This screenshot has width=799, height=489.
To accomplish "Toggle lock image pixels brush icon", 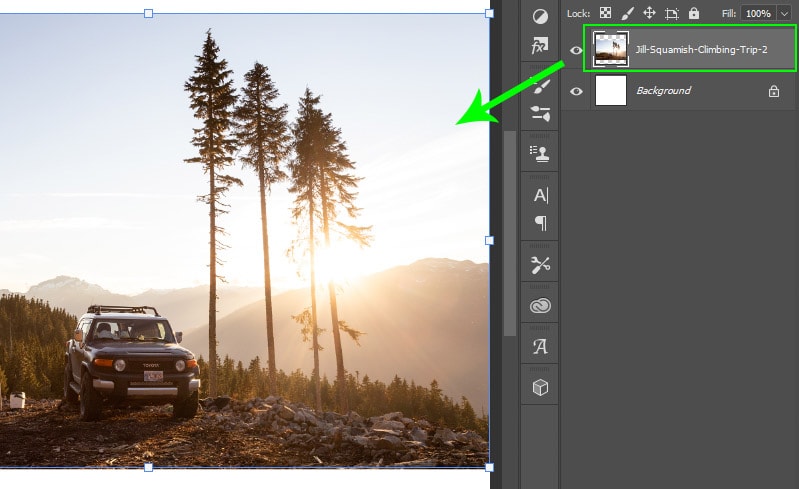I will 627,13.
